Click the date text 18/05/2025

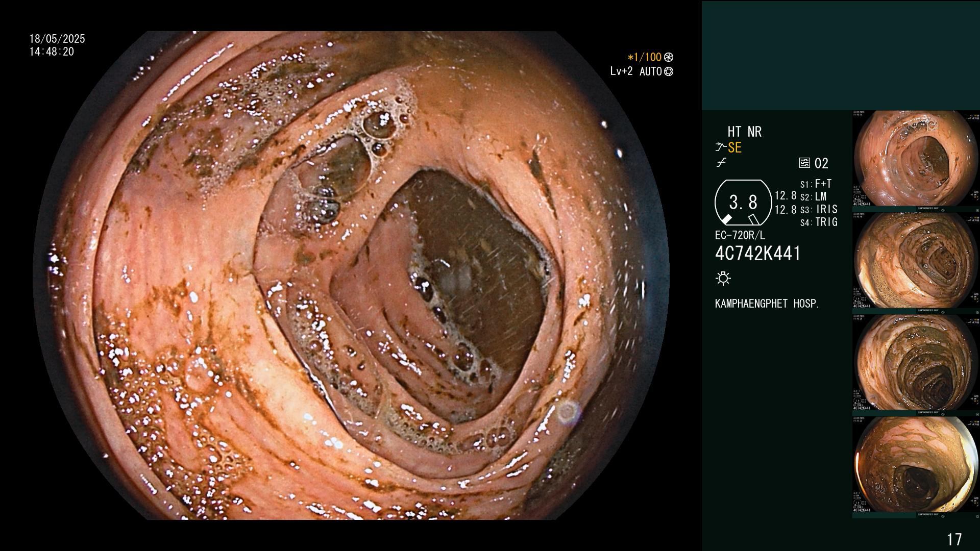[x=57, y=39]
